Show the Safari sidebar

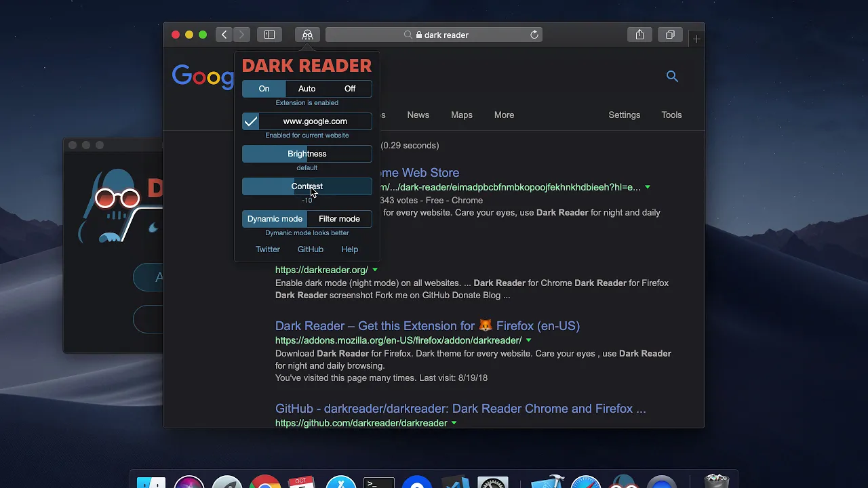pos(269,35)
